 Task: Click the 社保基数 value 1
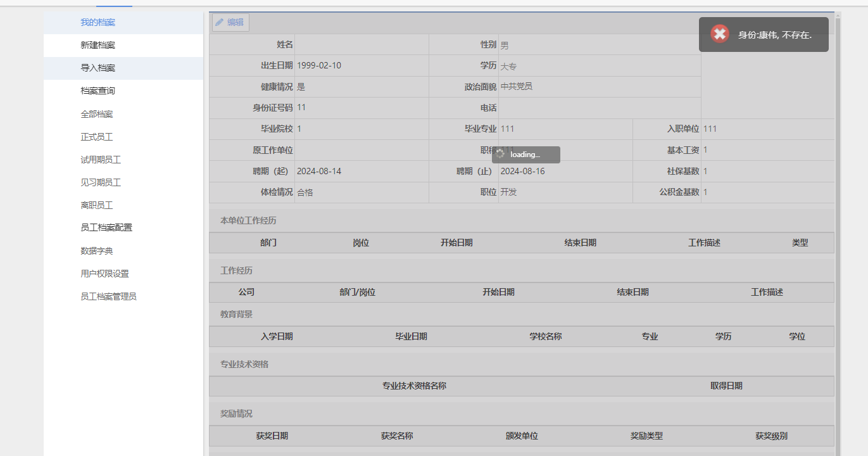(x=705, y=171)
